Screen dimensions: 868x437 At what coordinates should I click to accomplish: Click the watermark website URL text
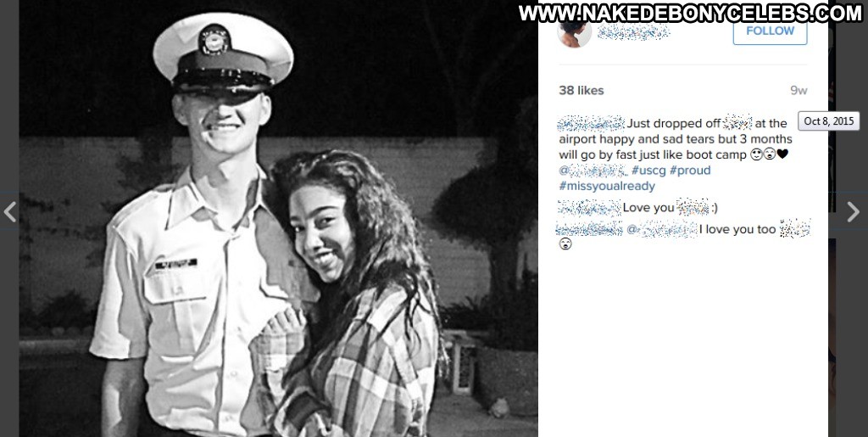[x=690, y=13]
